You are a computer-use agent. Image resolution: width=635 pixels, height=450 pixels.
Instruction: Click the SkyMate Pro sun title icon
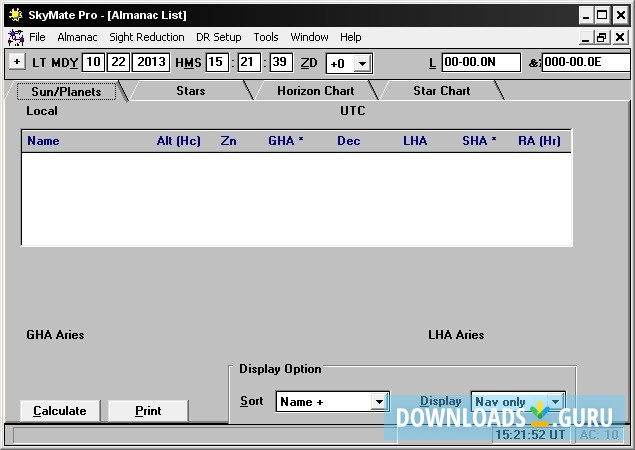click(x=15, y=15)
